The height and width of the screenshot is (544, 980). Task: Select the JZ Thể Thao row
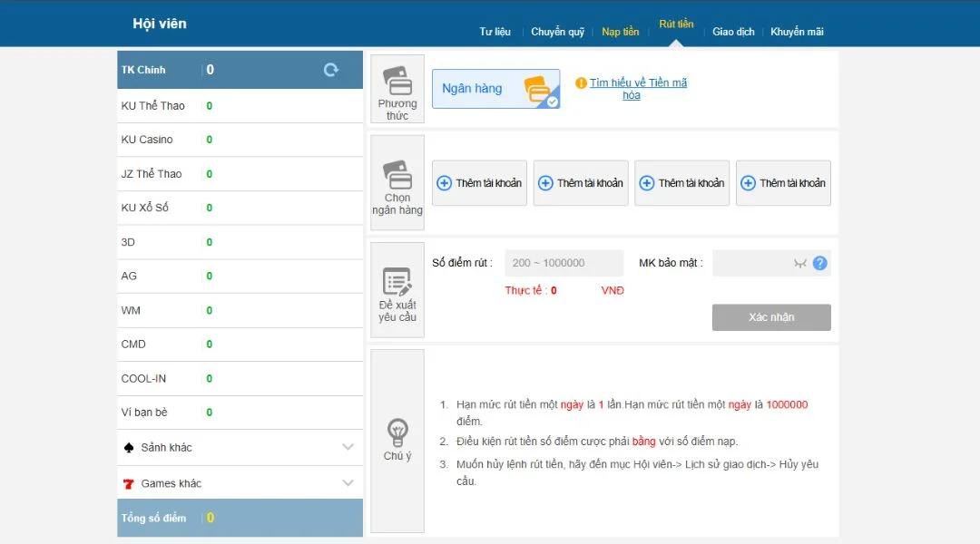point(240,174)
